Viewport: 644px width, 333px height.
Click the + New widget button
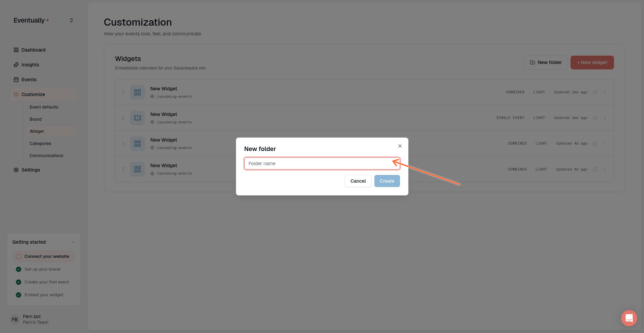(592, 62)
